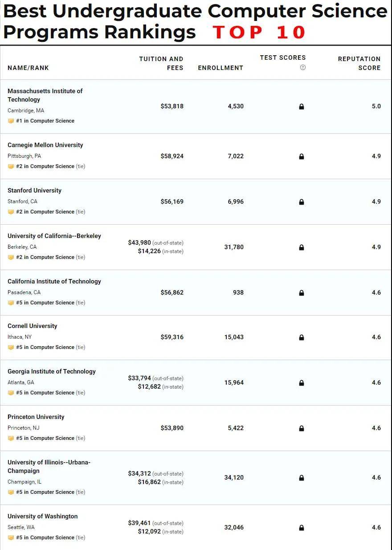Click the lock icon for Carnegie Mellon University

tap(302, 156)
